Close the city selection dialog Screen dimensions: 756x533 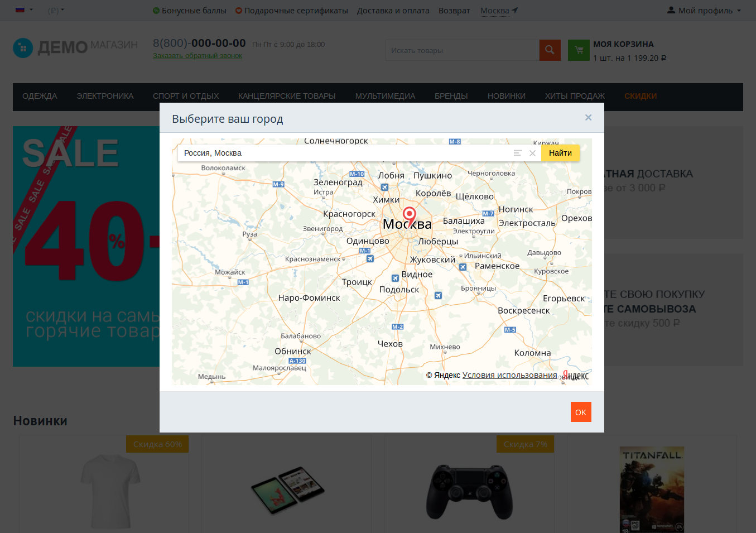[x=588, y=117]
